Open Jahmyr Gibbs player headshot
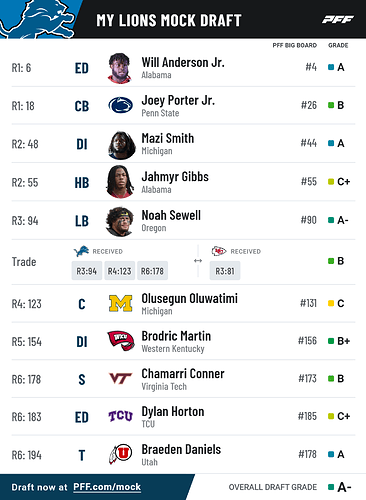 tap(120, 182)
